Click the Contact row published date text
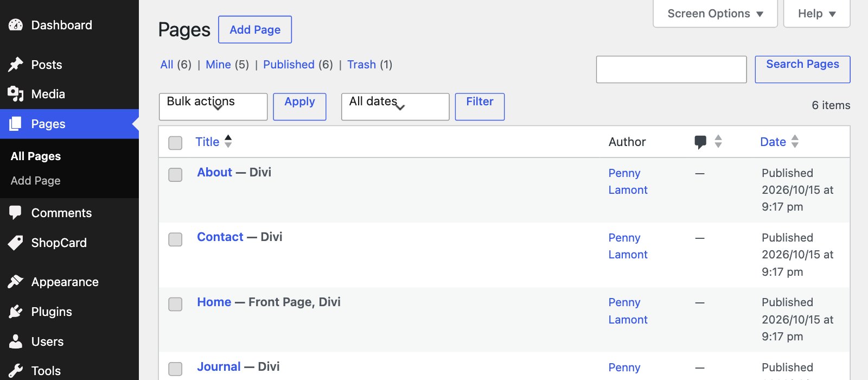 797,255
